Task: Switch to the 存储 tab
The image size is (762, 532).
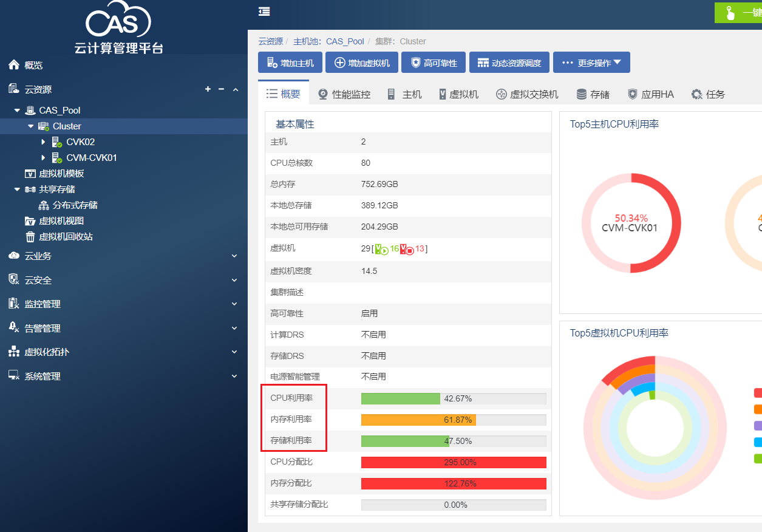Action: [x=593, y=94]
